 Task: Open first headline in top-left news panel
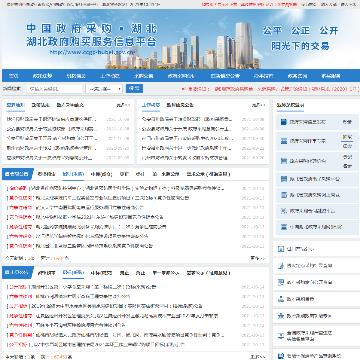coord(52,119)
